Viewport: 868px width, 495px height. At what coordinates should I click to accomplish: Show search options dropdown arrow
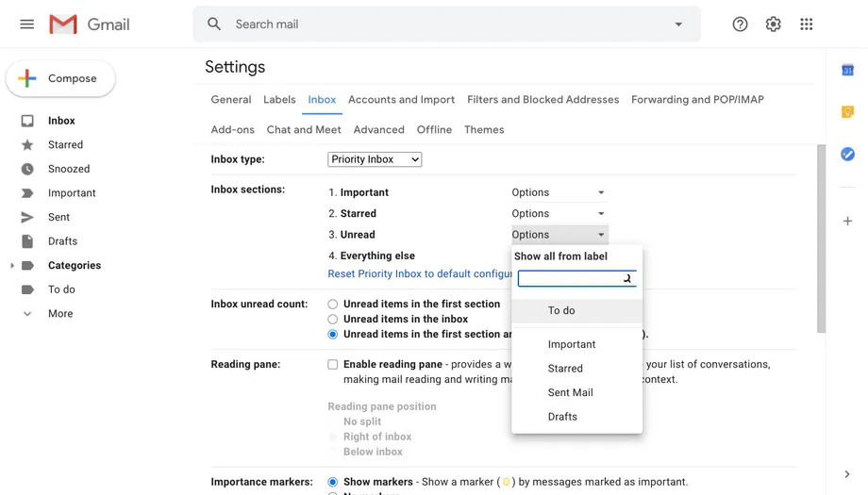678,25
